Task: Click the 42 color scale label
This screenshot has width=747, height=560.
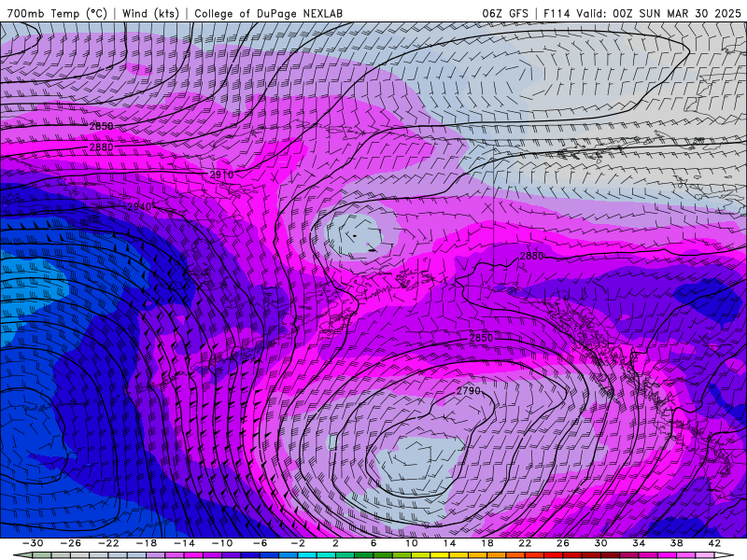Action: click(x=714, y=543)
